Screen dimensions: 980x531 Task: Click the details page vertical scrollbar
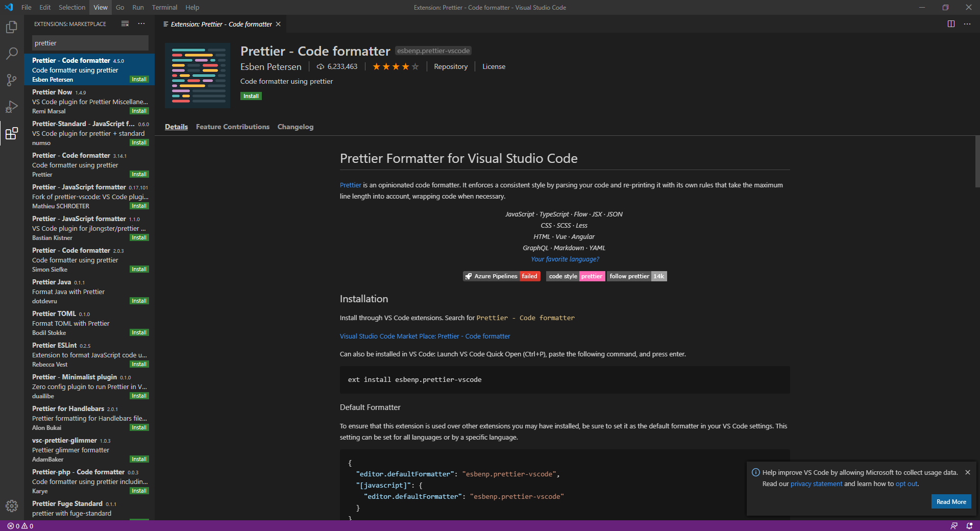coord(977,161)
